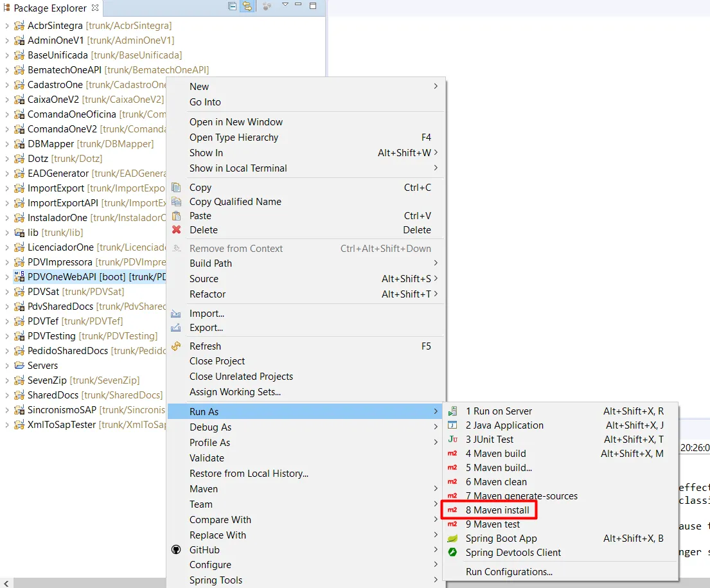Close the Package Explorer tab

tap(95, 8)
